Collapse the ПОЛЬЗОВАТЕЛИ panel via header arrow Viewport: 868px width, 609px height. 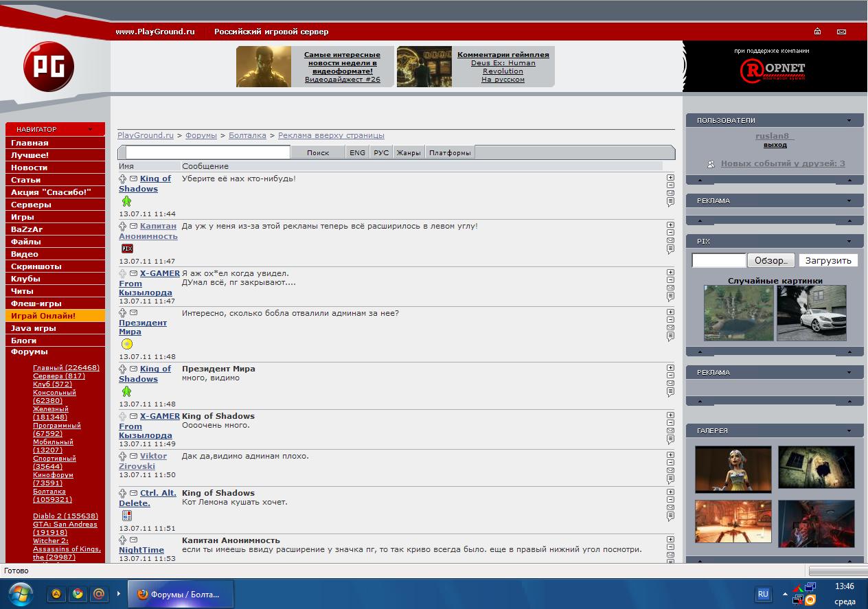tap(849, 120)
